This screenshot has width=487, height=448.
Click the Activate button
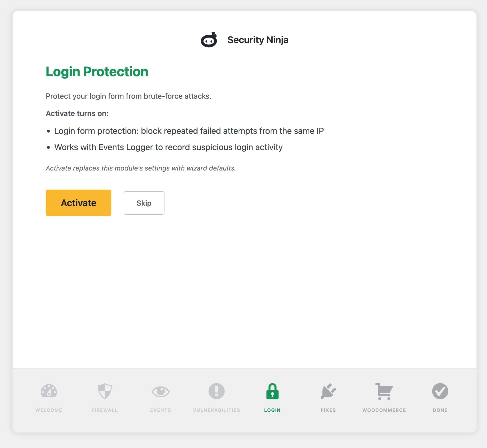(78, 203)
